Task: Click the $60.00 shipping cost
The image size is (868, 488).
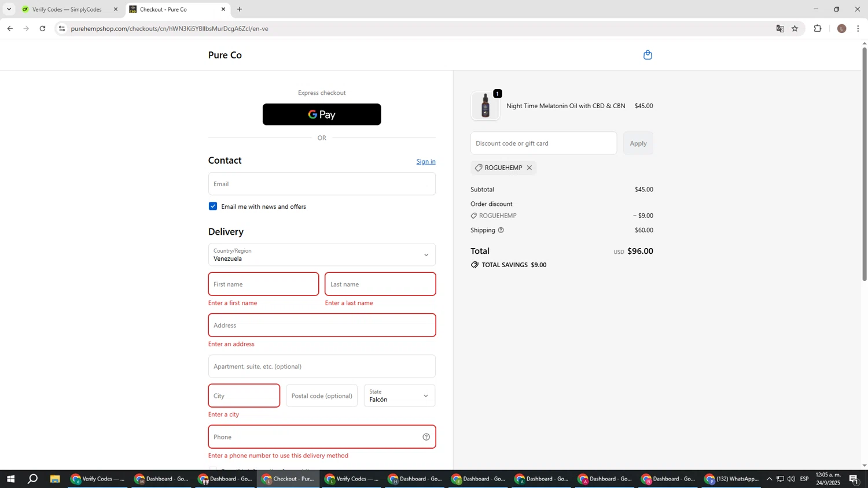Action: pyautogui.click(x=644, y=230)
